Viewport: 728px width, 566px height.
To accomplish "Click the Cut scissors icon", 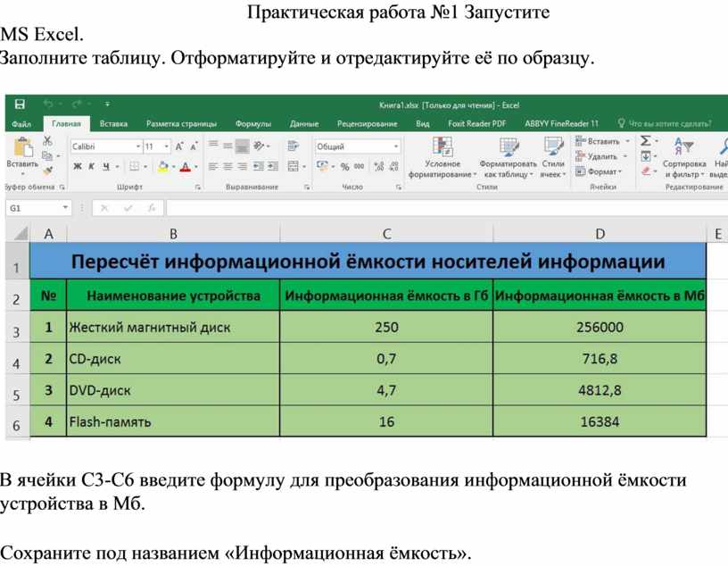I will coord(47,142).
